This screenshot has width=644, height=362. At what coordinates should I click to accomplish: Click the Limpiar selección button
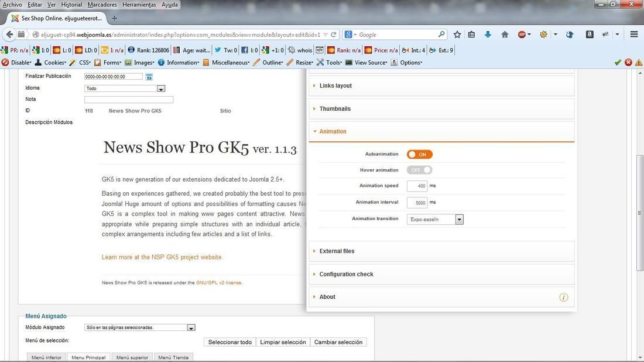[283, 342]
